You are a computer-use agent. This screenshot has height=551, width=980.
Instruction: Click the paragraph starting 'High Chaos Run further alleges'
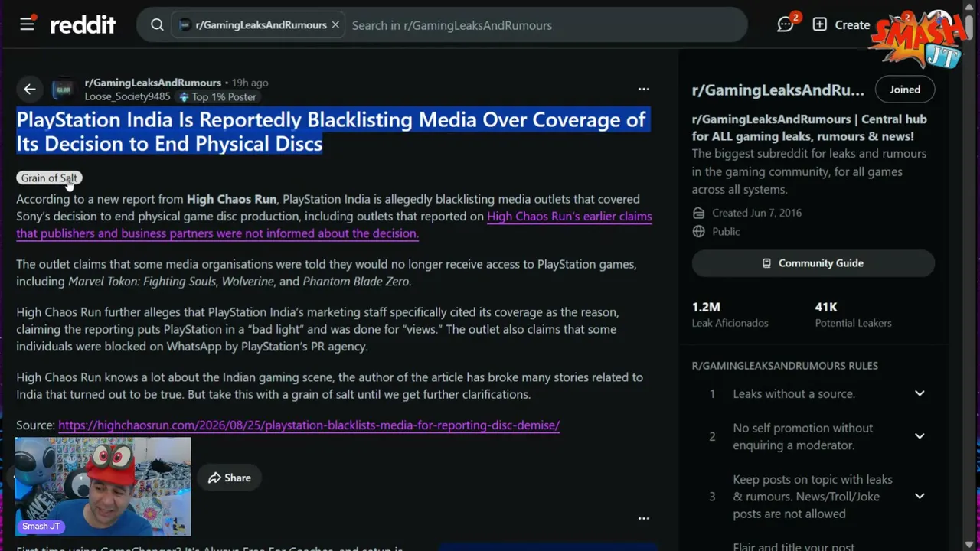tap(318, 329)
